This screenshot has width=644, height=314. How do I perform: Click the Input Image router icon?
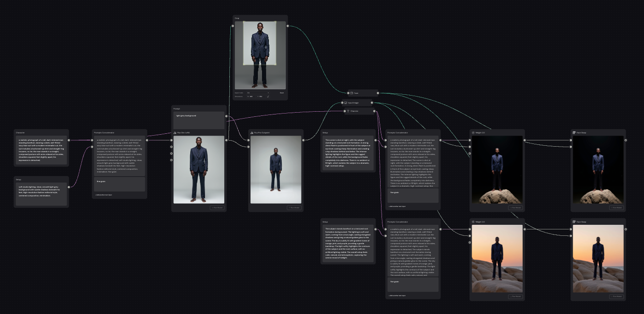click(345, 103)
